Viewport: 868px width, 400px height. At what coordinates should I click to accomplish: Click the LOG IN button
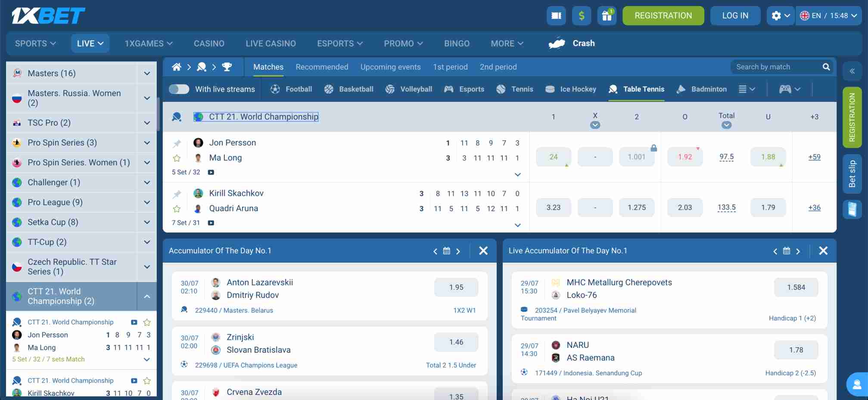[735, 16]
